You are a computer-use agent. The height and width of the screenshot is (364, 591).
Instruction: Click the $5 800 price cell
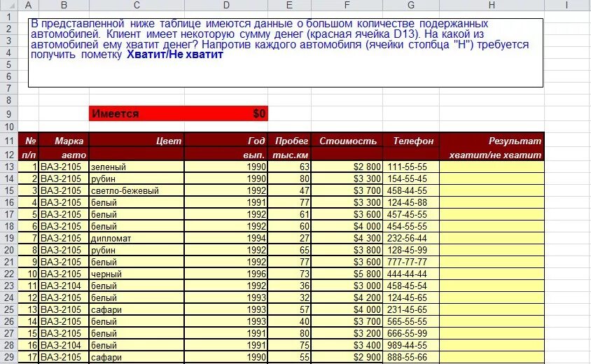pos(347,274)
